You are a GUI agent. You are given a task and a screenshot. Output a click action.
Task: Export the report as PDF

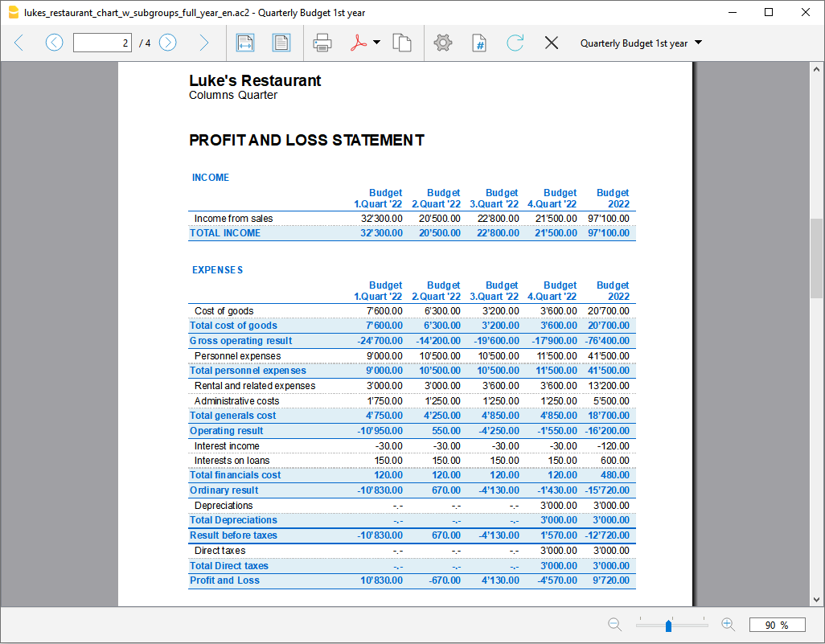click(358, 43)
